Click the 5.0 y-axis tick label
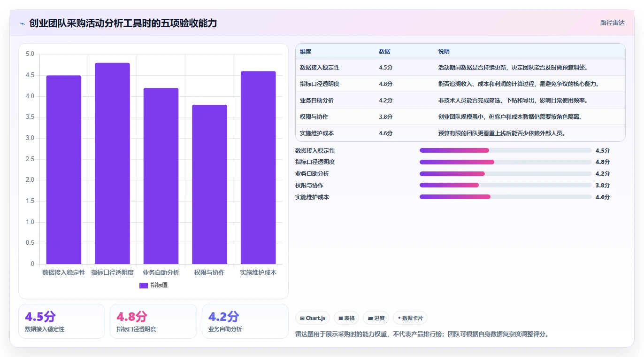Viewport: 644px width, 357px height. [x=30, y=54]
